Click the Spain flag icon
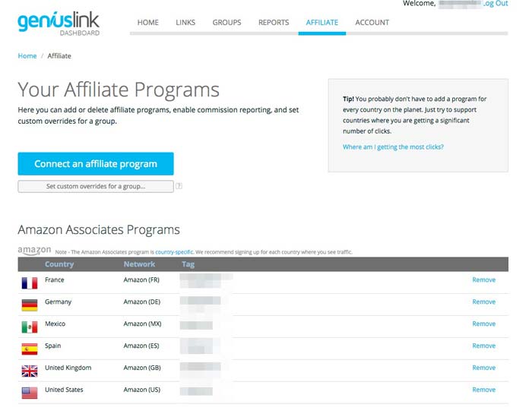 (x=30, y=349)
